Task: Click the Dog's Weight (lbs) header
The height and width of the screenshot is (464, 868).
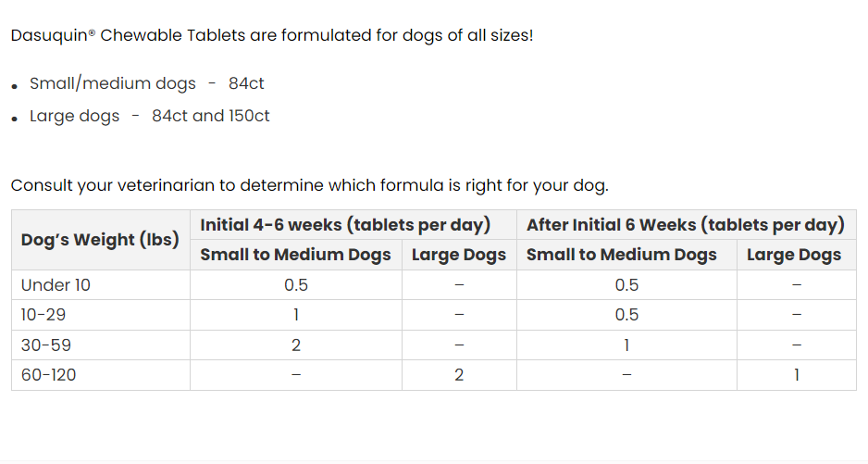Action: coord(100,240)
